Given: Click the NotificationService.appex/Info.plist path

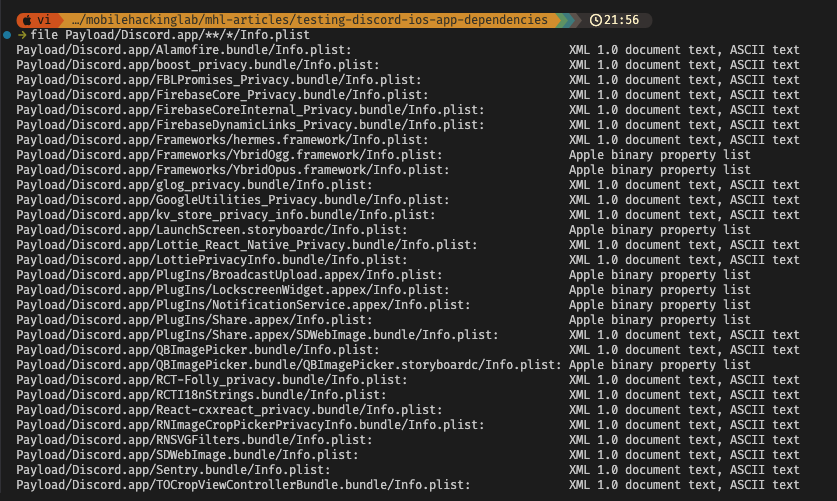Looking at the screenshot, I should (x=243, y=305).
